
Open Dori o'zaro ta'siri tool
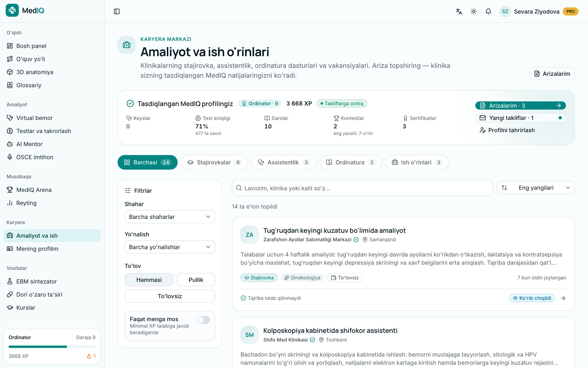[x=52, y=294]
